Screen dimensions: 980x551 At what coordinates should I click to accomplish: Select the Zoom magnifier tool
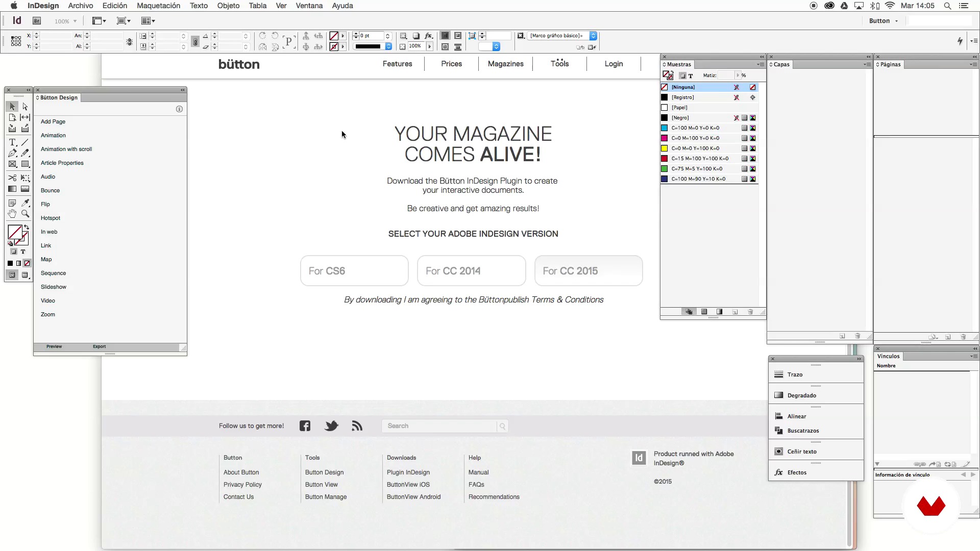point(25,214)
